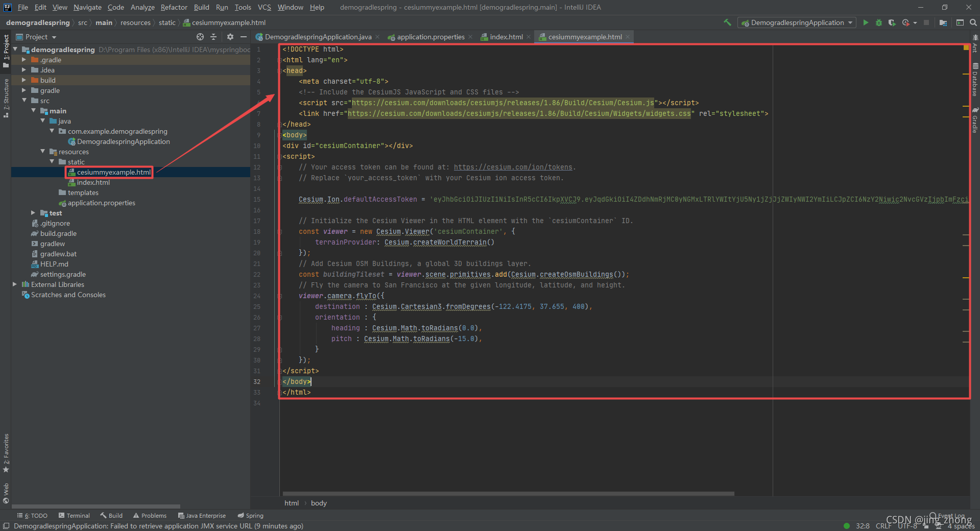The width and height of the screenshot is (980, 531).
Task: Open Project panel settings gear
Action: click(x=230, y=37)
